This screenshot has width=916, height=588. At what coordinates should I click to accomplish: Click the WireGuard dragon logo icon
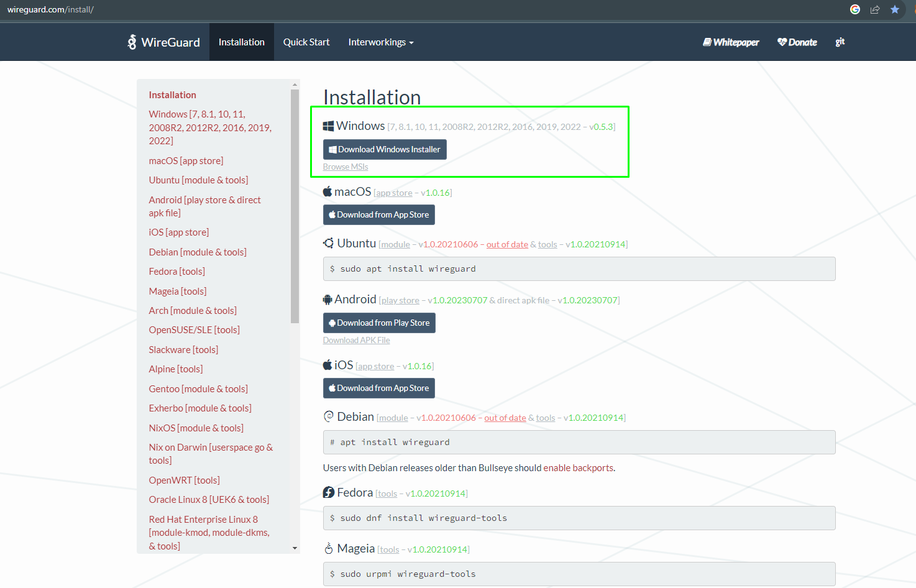point(132,42)
